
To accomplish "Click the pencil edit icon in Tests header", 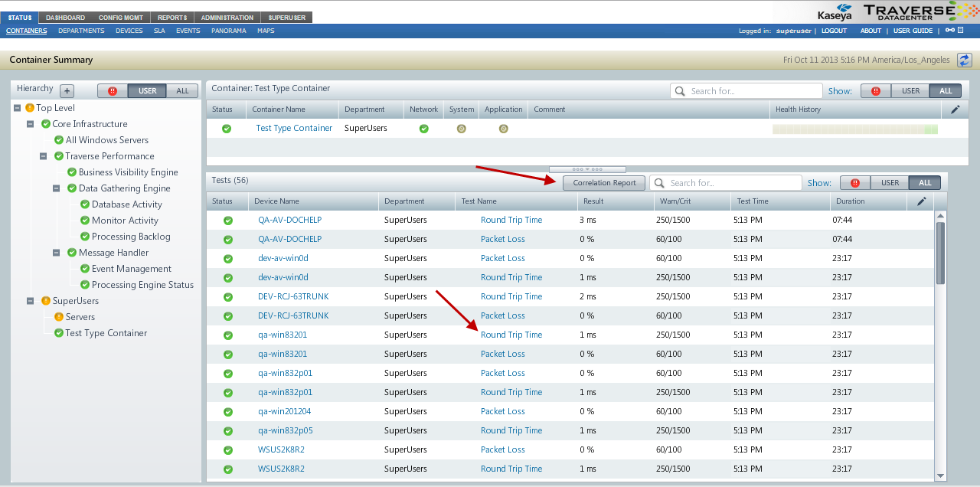I will (922, 201).
